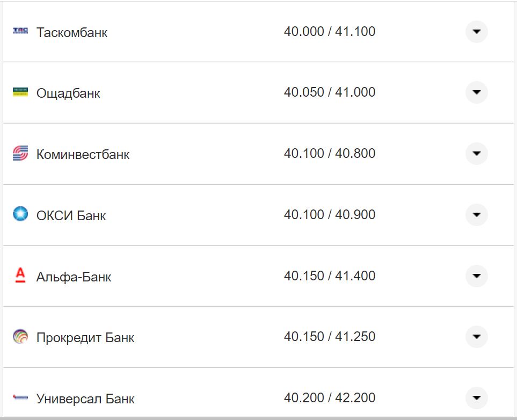The height and width of the screenshot is (420, 517).
Task: Show Альфа-Банк details with the arrow
Action: (x=476, y=276)
